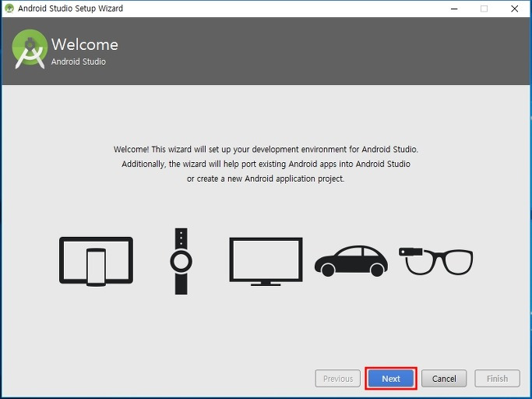Click the "Android Studio Setup Wizard" window title
This screenshot has height=399, width=532.
[71, 9]
